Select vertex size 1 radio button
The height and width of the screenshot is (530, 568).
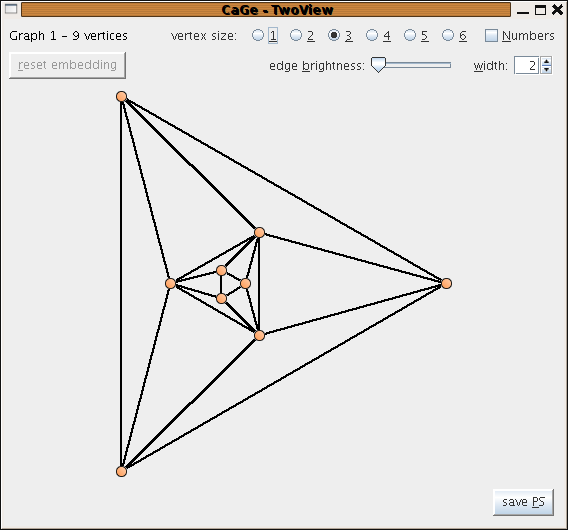tap(258, 36)
